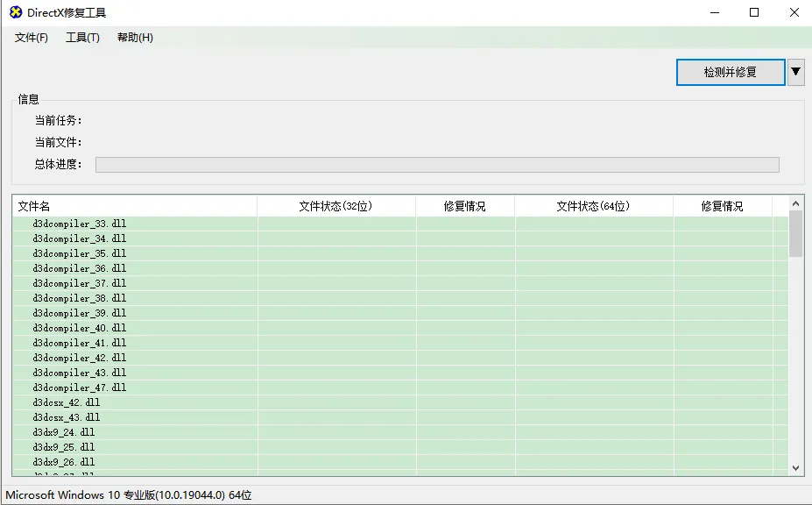Click the 文件状态(64位) column header
Viewport: 812px width, 505px height.
click(594, 206)
